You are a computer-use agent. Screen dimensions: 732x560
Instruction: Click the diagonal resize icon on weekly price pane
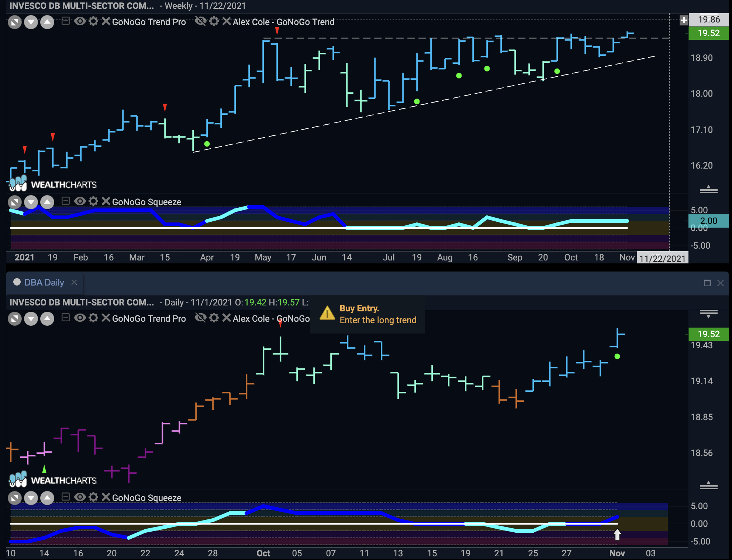point(15,23)
